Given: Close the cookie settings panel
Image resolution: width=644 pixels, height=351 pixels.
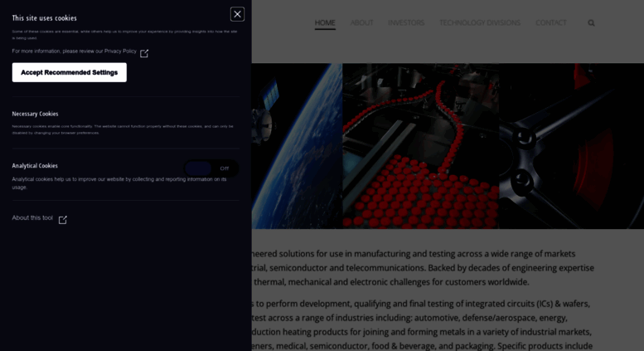Looking at the screenshot, I should click(237, 14).
